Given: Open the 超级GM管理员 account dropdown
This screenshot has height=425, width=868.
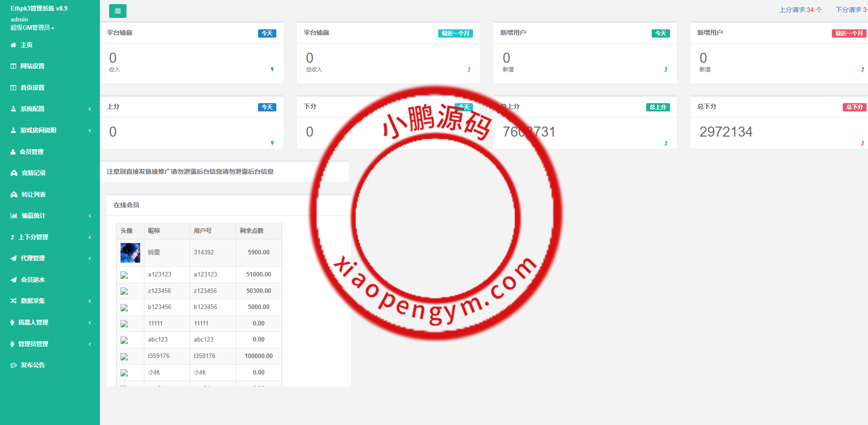Looking at the screenshot, I should click(32, 28).
